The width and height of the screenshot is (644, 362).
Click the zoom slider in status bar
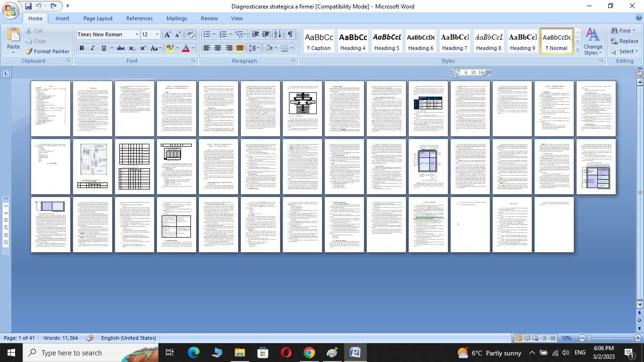tap(589, 338)
